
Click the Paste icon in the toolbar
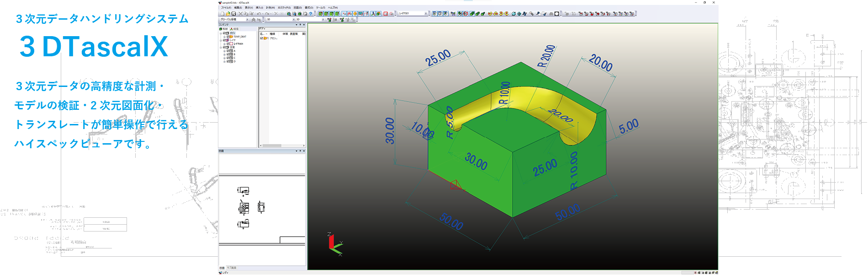[x=251, y=14]
